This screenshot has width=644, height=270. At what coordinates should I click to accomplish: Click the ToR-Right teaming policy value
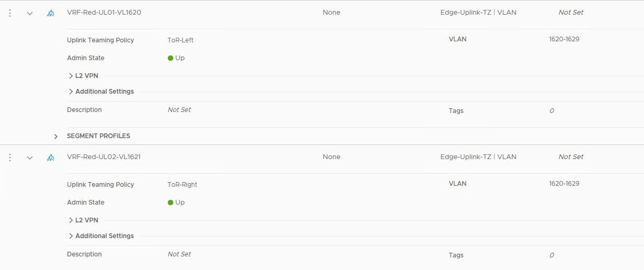[x=182, y=185]
